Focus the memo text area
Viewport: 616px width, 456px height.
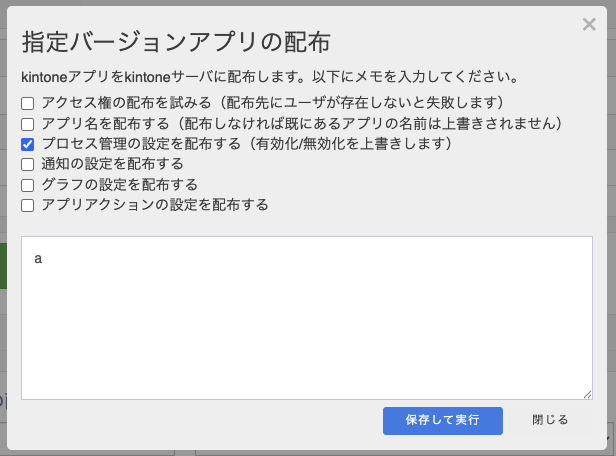(307, 318)
